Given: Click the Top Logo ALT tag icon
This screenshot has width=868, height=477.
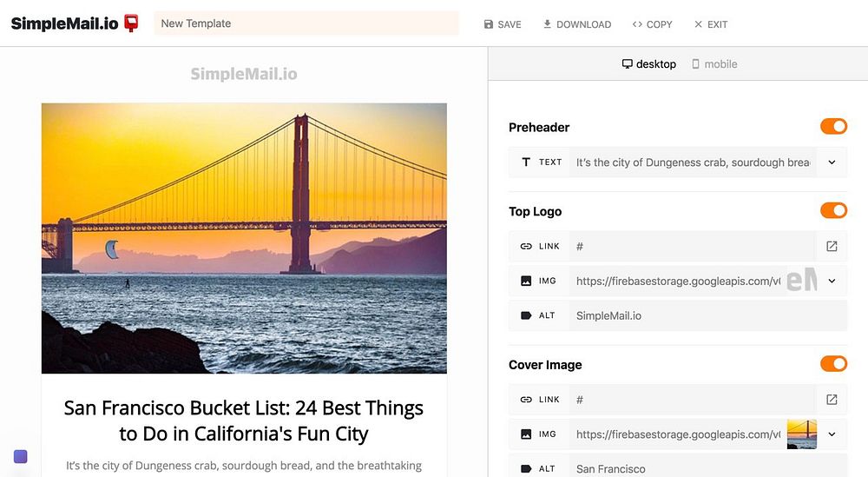Looking at the screenshot, I should 526,316.
